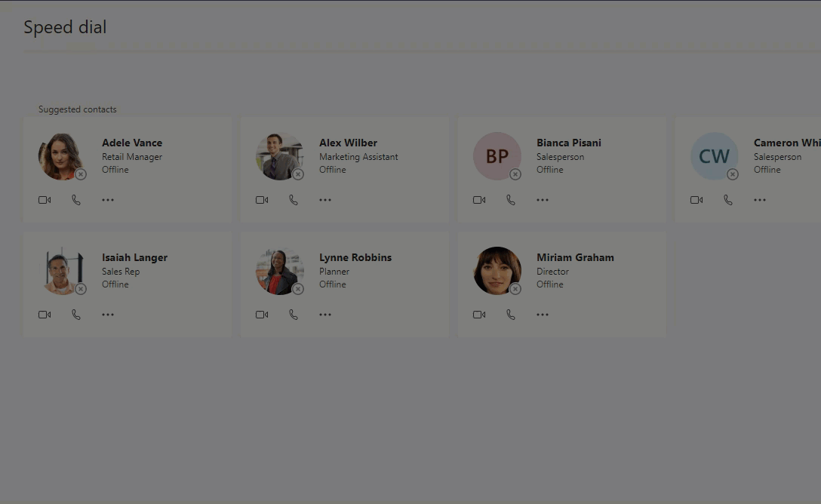Open more options for Alex Wilber

point(325,200)
